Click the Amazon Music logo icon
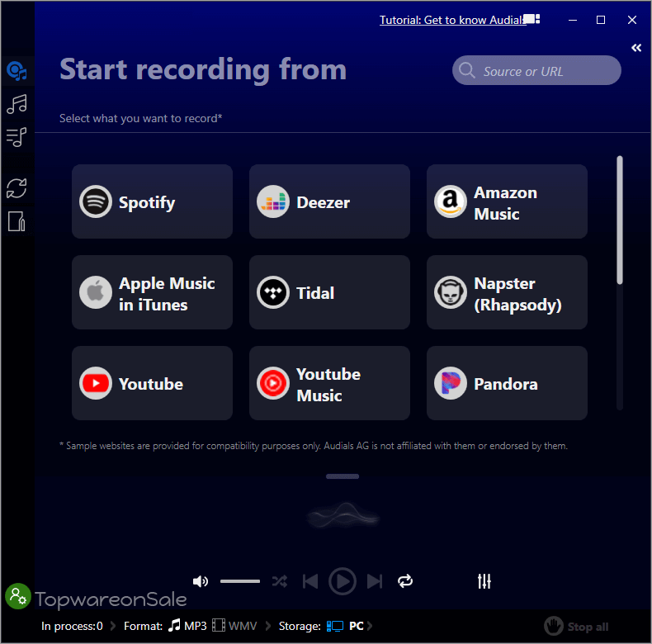This screenshot has width=652, height=644. point(451,201)
